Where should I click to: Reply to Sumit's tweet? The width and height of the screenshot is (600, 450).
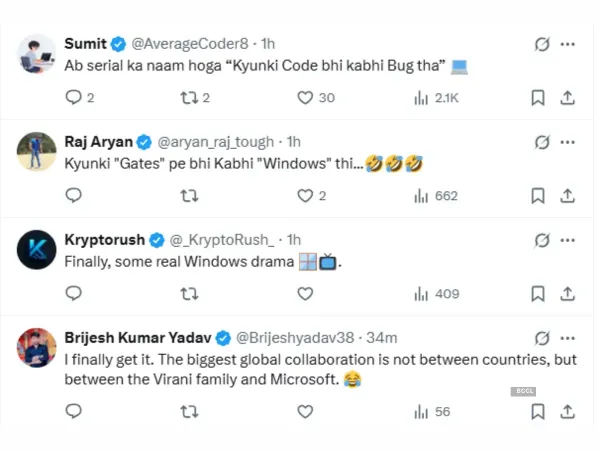point(73,97)
